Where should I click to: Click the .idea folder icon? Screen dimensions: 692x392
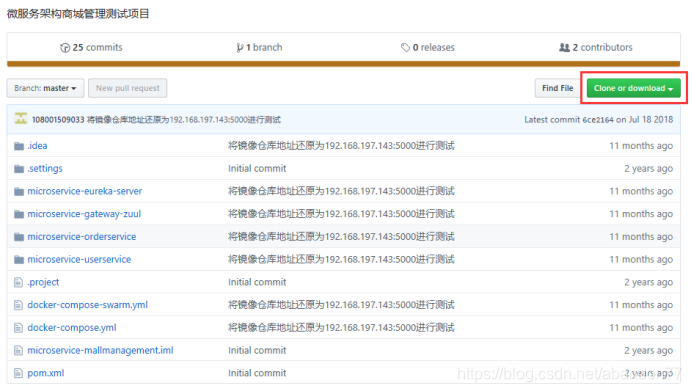(19, 146)
